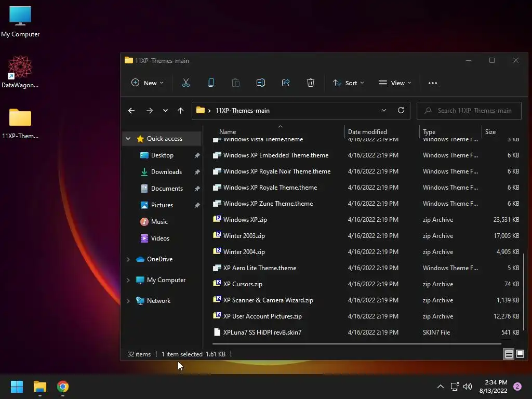Screen dimensions: 532x399
Task: Open the Sort options dropdown
Action: pos(348,83)
